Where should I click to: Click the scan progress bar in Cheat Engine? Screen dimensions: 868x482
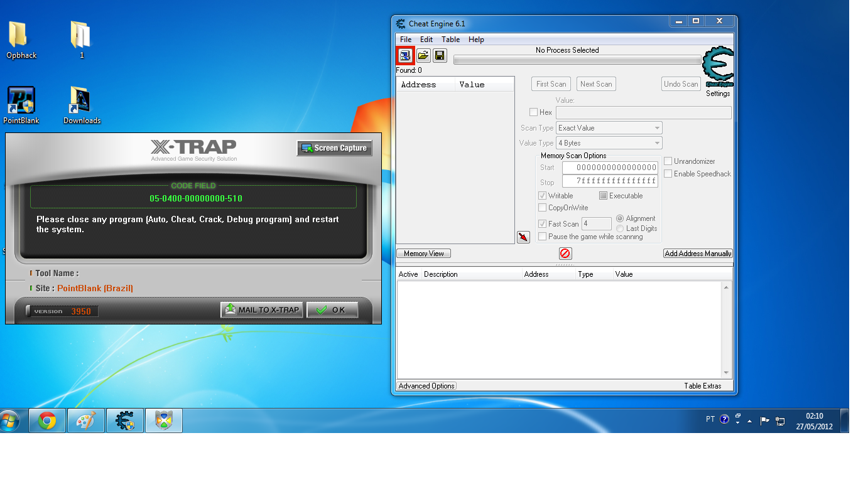pos(577,60)
